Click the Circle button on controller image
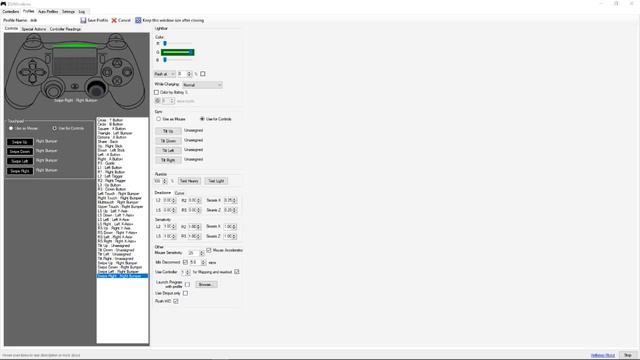This screenshot has height=360, width=640. (x=127, y=72)
